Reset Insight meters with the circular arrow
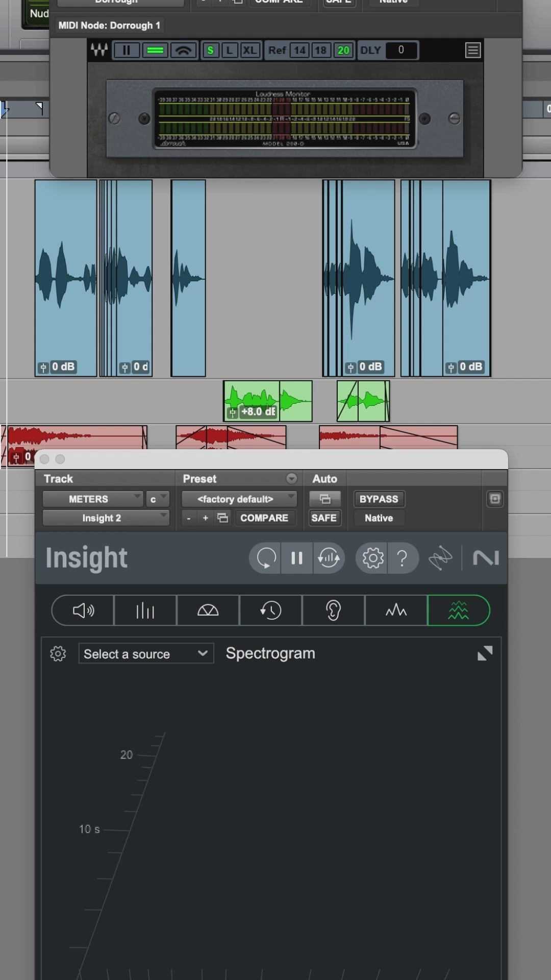This screenshot has height=980, width=551. [x=266, y=558]
